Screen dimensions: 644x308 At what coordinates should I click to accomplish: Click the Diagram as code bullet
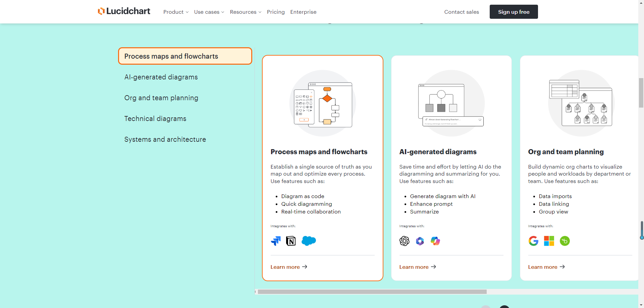(303, 196)
